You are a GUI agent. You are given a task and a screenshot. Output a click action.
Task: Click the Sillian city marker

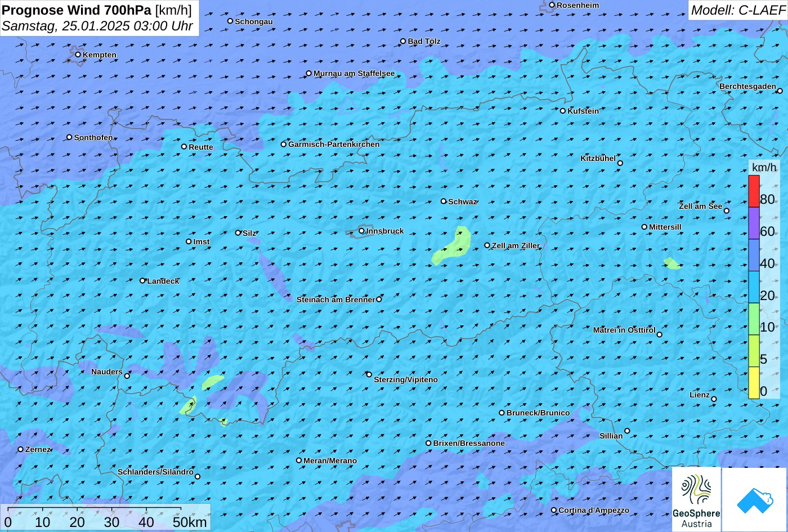coord(627,431)
